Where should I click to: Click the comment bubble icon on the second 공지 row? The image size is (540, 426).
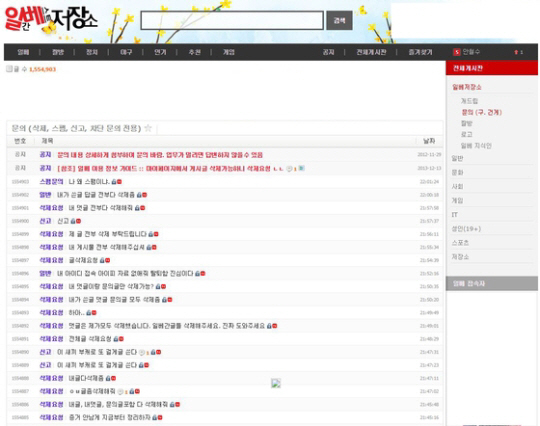289,168
